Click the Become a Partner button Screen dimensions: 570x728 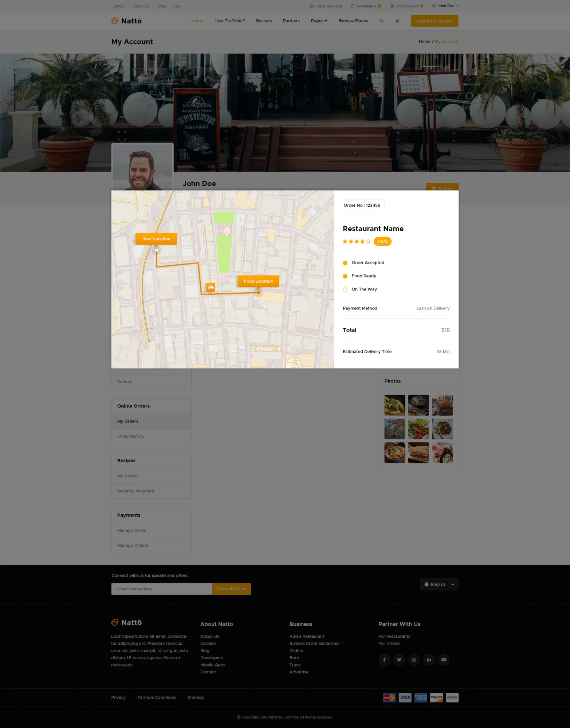tap(434, 21)
